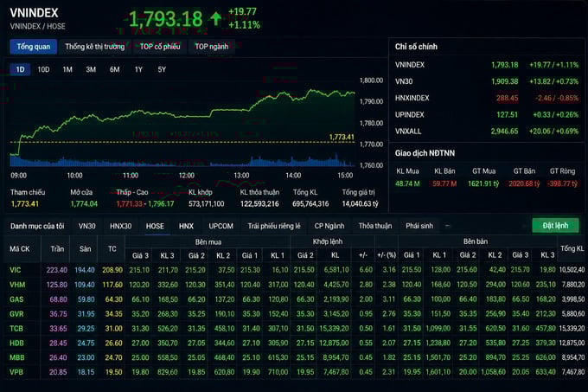Screen dimensions: 588x392
Task: Click MBB reference price 24.70
Action: [x=113, y=358]
